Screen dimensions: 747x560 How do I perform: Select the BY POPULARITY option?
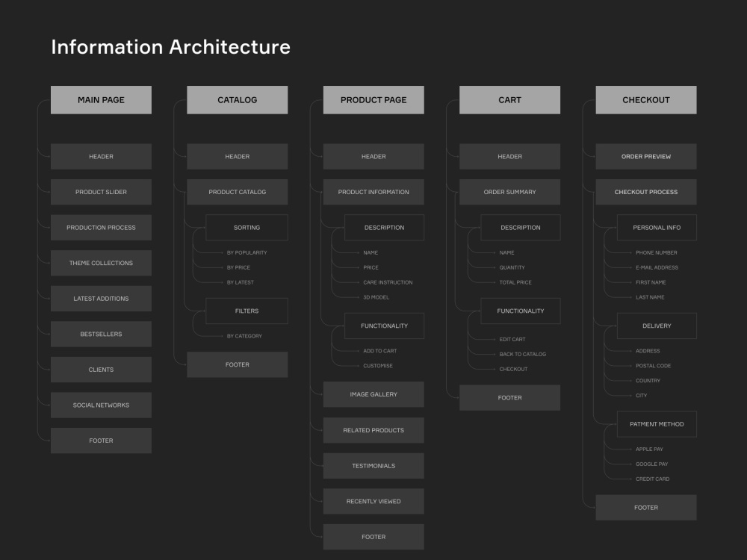(x=247, y=252)
